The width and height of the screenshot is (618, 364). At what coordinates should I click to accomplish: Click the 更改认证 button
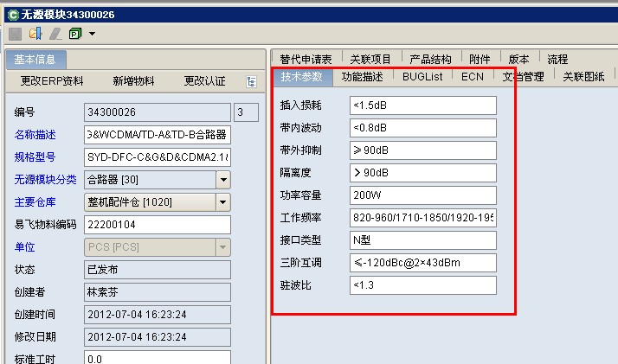[x=204, y=81]
